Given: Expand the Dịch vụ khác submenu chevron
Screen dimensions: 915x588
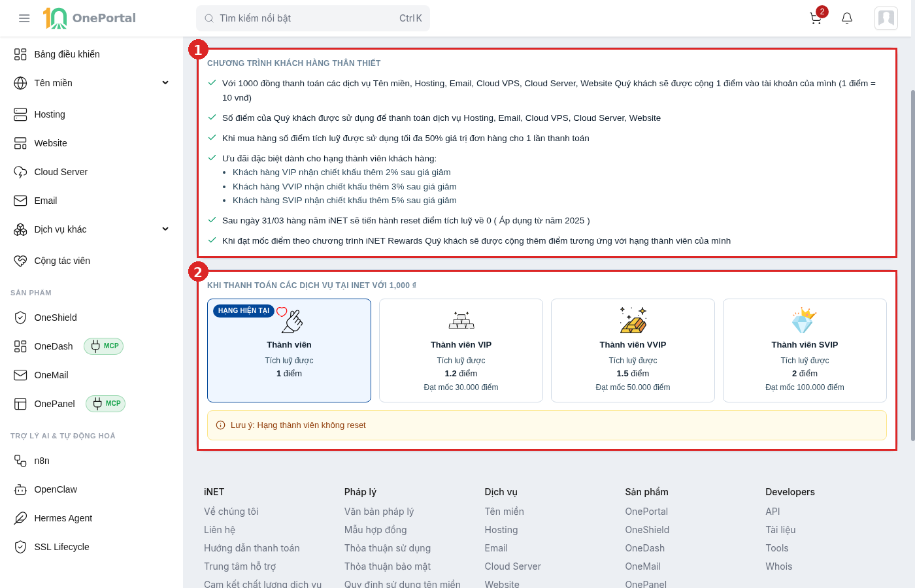Looking at the screenshot, I should [165, 229].
